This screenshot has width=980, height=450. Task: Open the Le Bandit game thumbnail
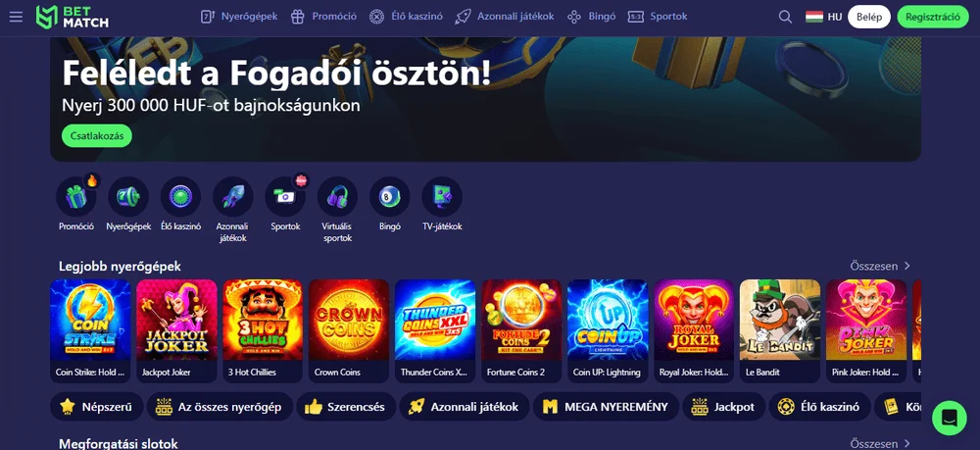(x=780, y=330)
